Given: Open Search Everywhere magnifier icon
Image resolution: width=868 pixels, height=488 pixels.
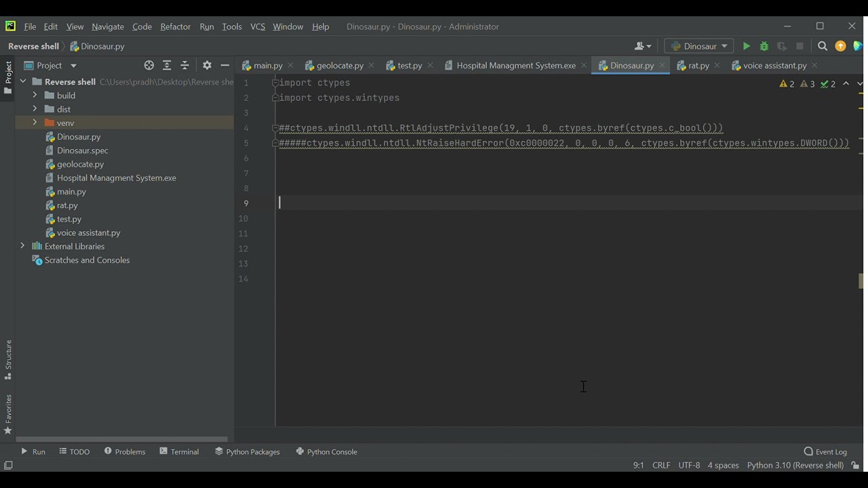Looking at the screenshot, I should click(823, 46).
